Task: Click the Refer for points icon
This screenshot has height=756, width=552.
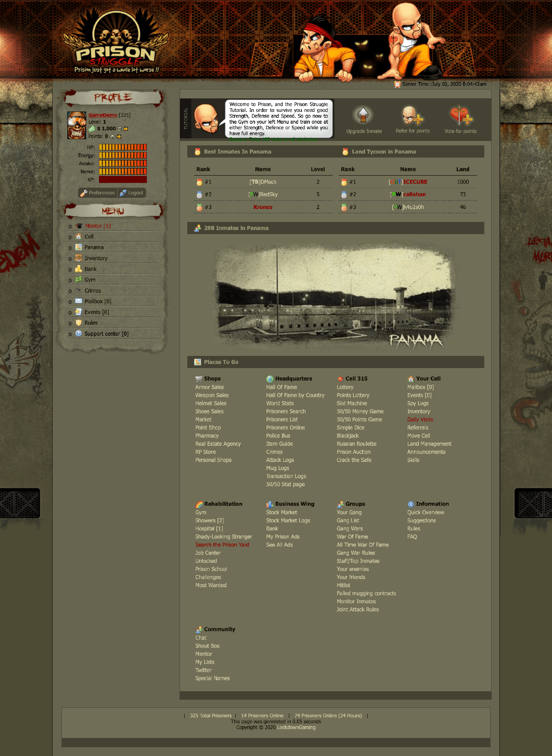Action: point(412,115)
